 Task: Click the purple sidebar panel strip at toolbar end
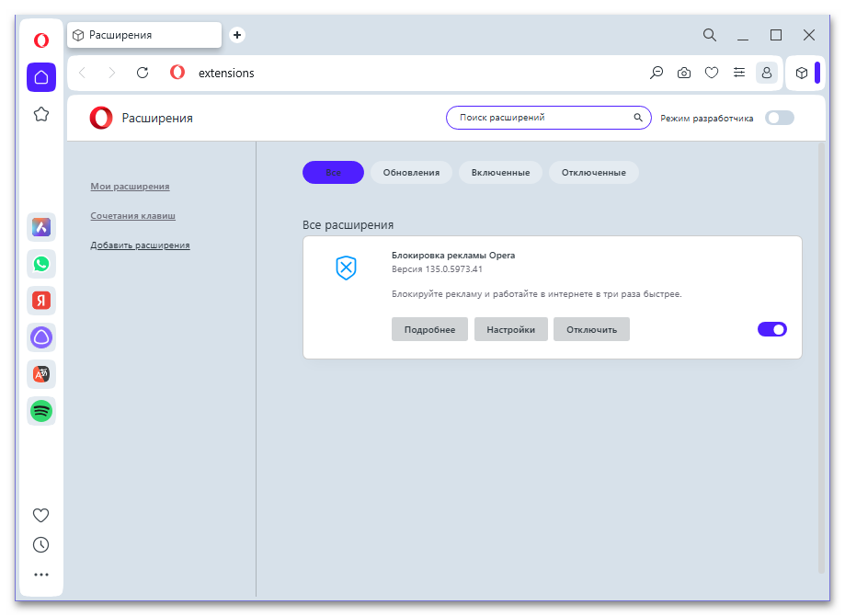pos(817,73)
